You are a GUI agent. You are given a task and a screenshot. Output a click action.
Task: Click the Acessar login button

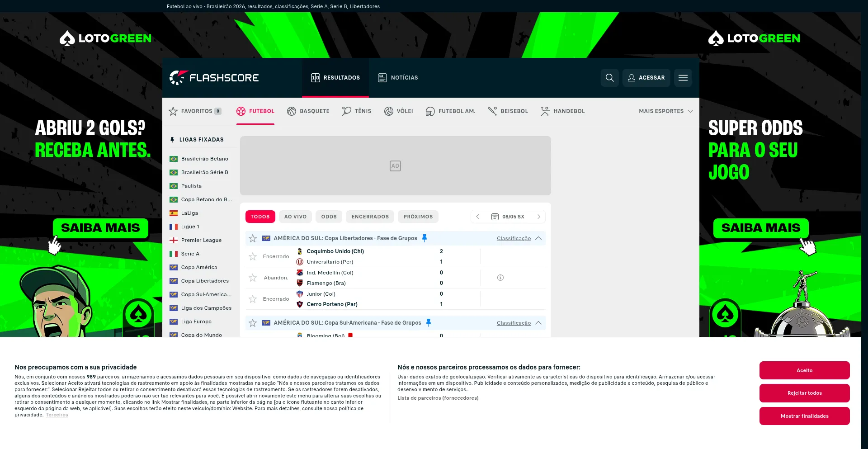coord(646,78)
